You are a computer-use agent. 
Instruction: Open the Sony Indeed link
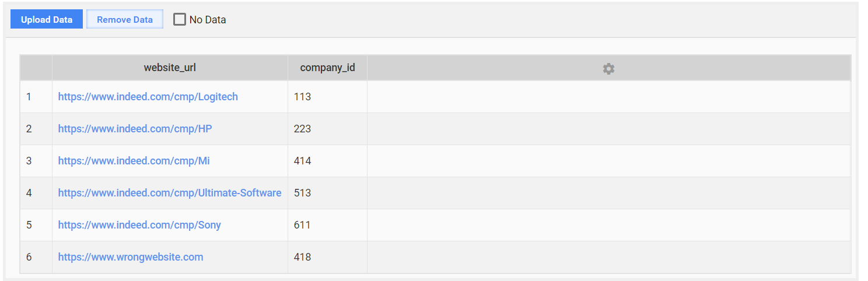139,225
